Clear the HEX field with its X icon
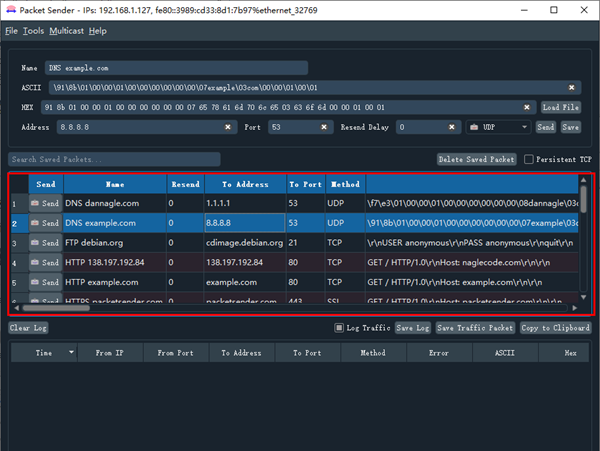The height and width of the screenshot is (451, 600). [527, 107]
